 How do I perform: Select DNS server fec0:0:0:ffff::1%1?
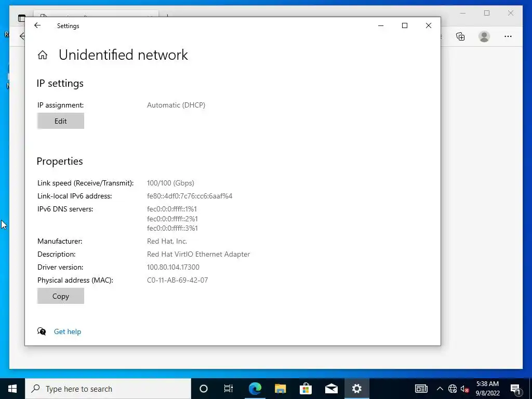[x=171, y=209]
